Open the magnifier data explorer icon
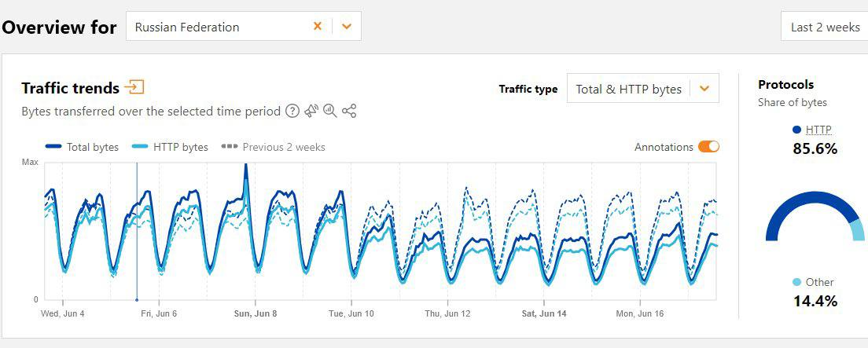 tap(330, 112)
